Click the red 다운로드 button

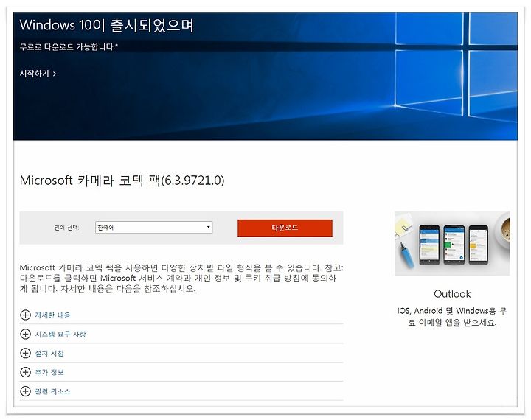pyautogui.click(x=285, y=228)
